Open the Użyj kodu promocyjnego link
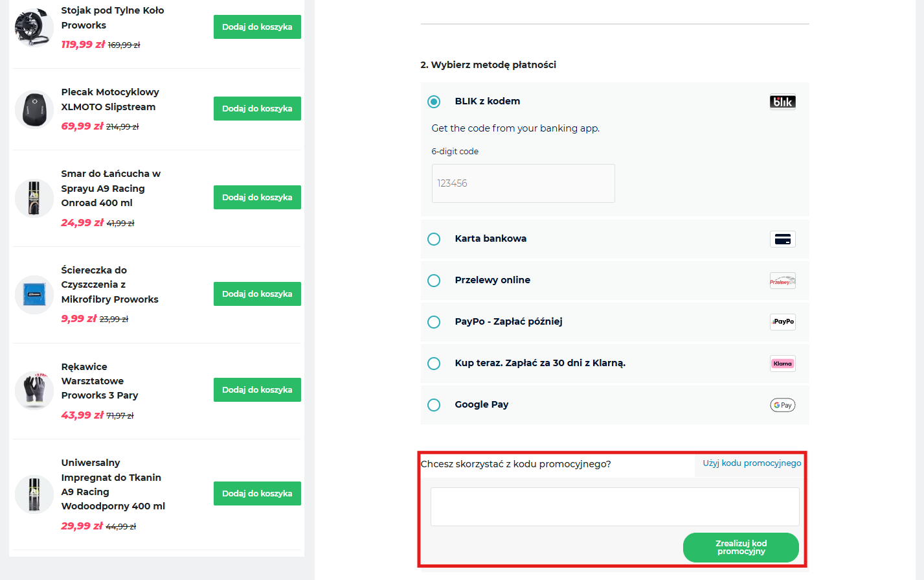The height and width of the screenshot is (580, 924). tap(752, 463)
